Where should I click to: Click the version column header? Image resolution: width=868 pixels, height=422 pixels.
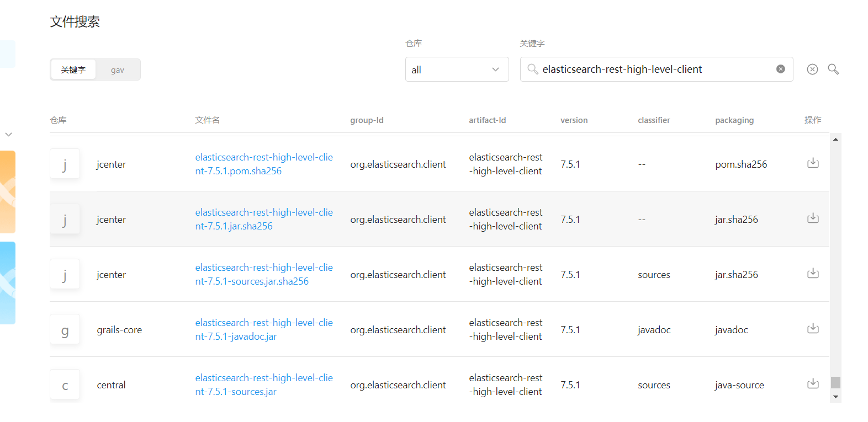pos(574,120)
